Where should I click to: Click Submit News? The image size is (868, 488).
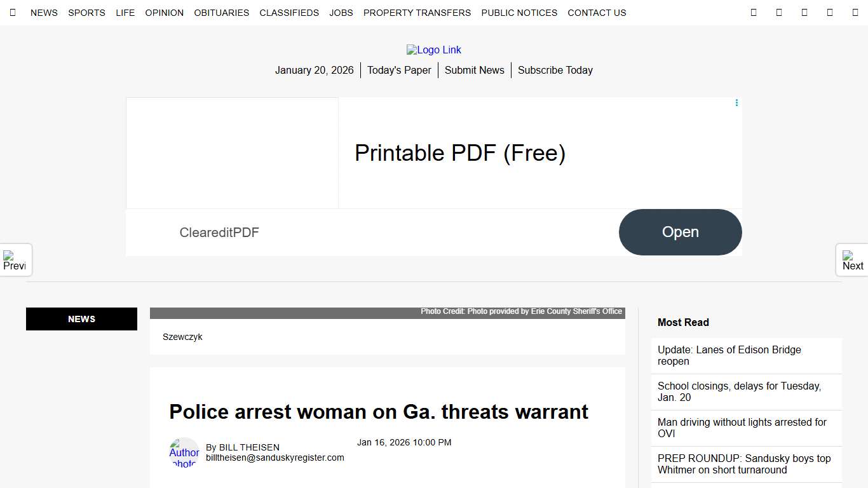click(x=474, y=70)
